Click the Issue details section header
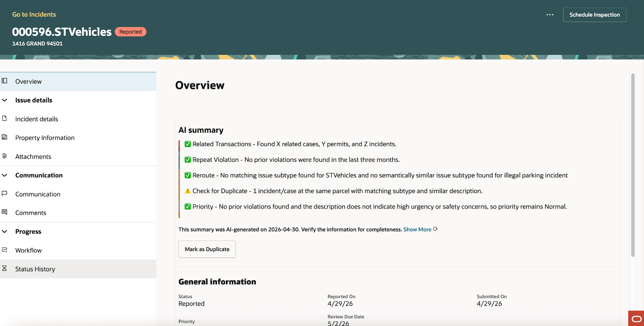 (34, 100)
